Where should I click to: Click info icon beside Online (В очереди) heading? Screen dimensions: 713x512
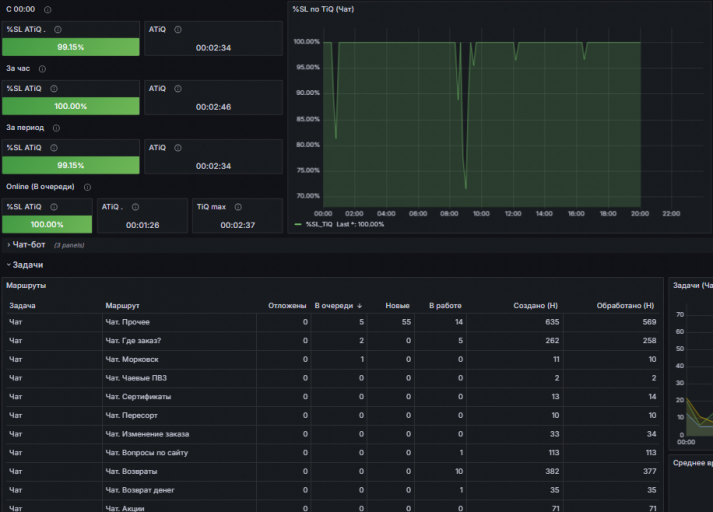(x=87, y=187)
